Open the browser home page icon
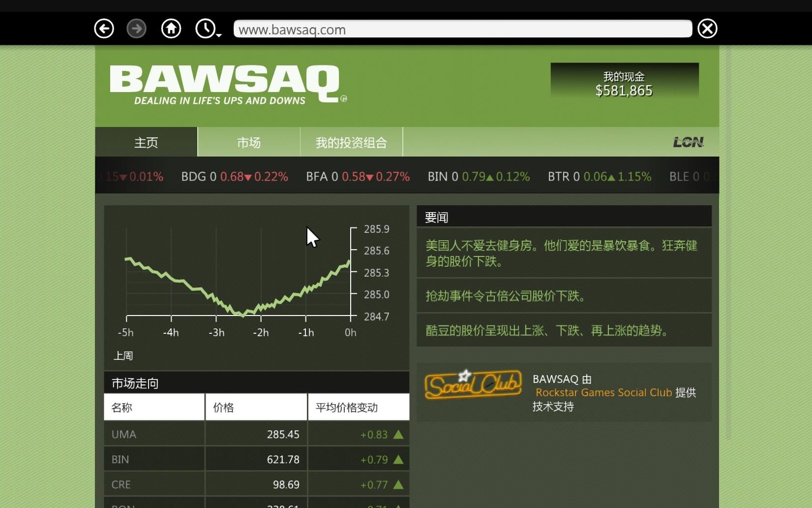Viewport: 812px width, 508px height. point(171,29)
